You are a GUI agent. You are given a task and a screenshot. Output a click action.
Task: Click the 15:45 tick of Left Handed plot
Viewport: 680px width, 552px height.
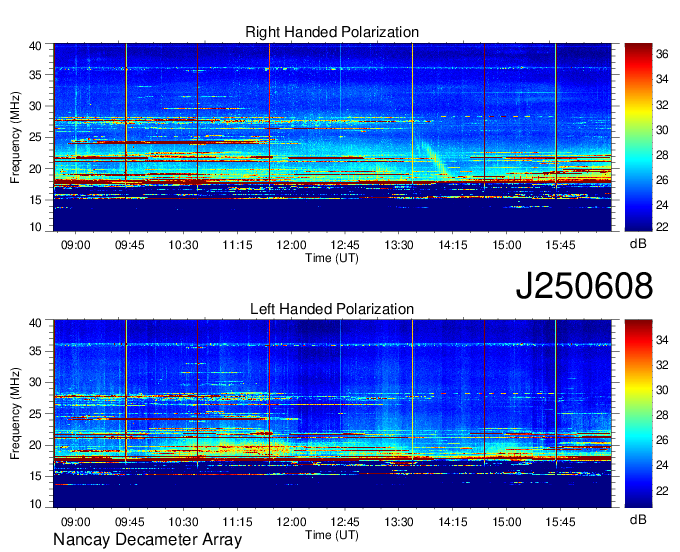coord(560,522)
